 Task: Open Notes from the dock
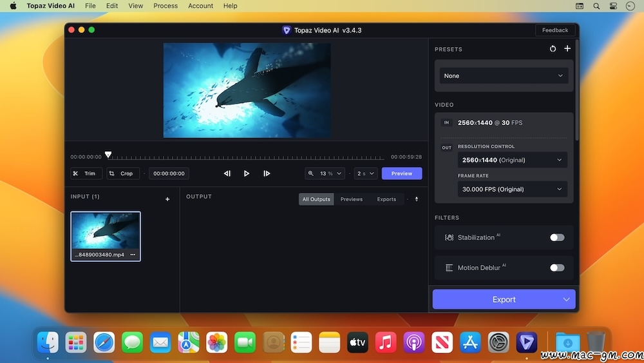click(x=329, y=342)
